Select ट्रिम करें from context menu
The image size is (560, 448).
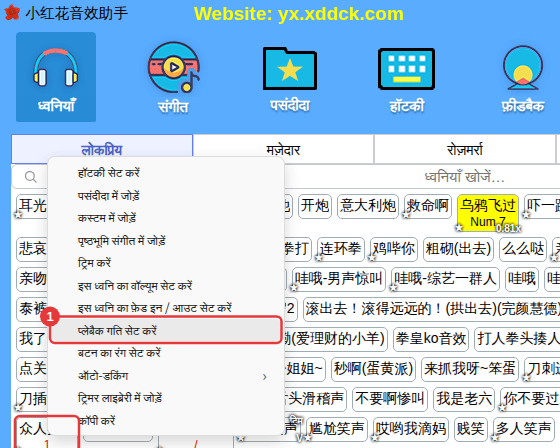pyautogui.click(x=166, y=263)
